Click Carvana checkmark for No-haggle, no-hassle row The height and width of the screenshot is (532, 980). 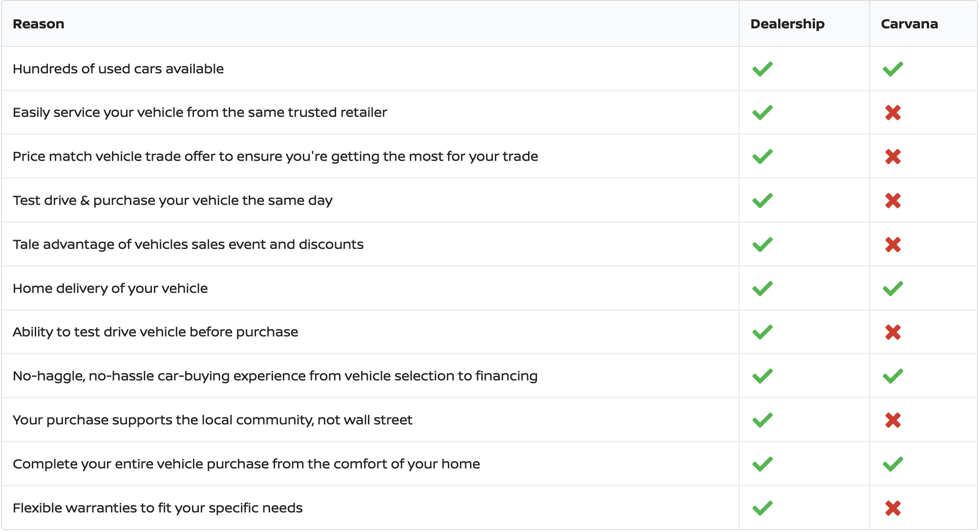[893, 376]
